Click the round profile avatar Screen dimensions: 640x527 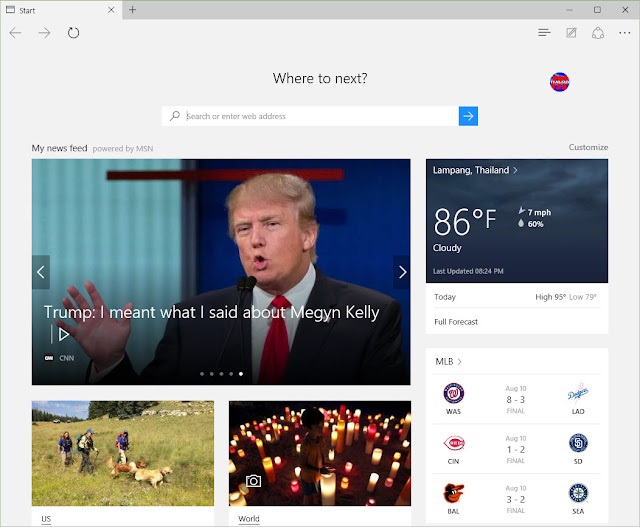[x=559, y=82]
